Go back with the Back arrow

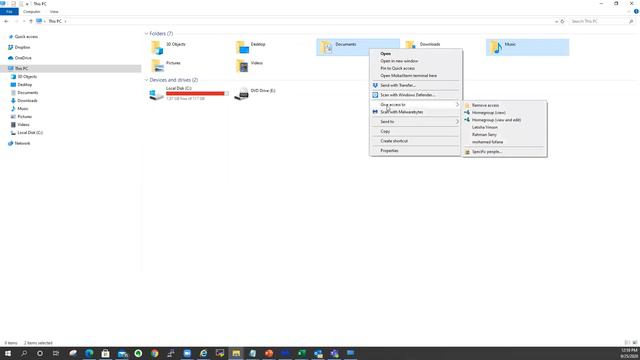click(6, 21)
